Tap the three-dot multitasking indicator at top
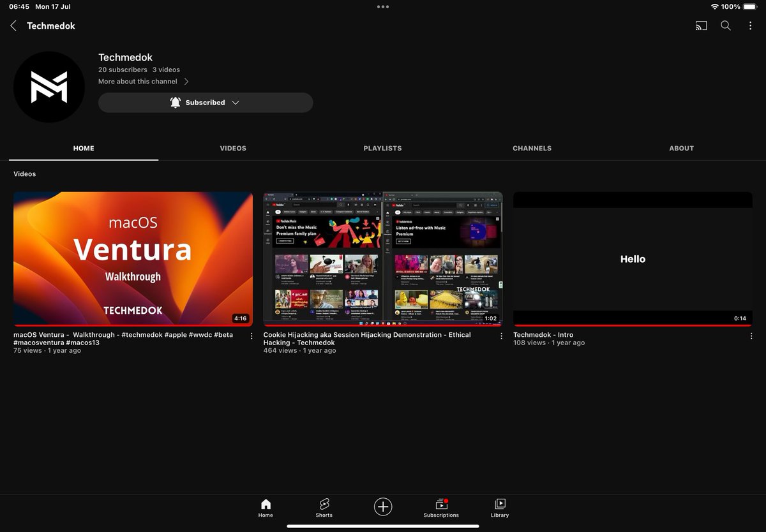 (x=382, y=6)
